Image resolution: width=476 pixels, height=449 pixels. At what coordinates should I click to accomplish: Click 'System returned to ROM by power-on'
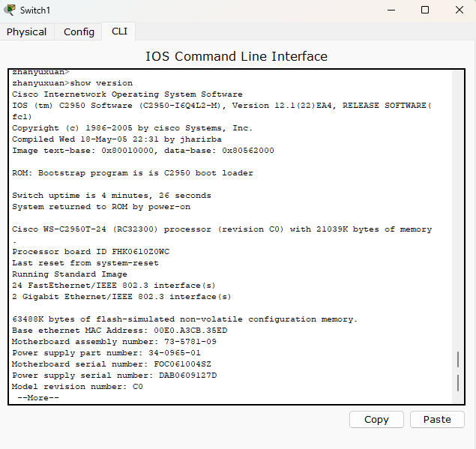pyautogui.click(x=101, y=206)
